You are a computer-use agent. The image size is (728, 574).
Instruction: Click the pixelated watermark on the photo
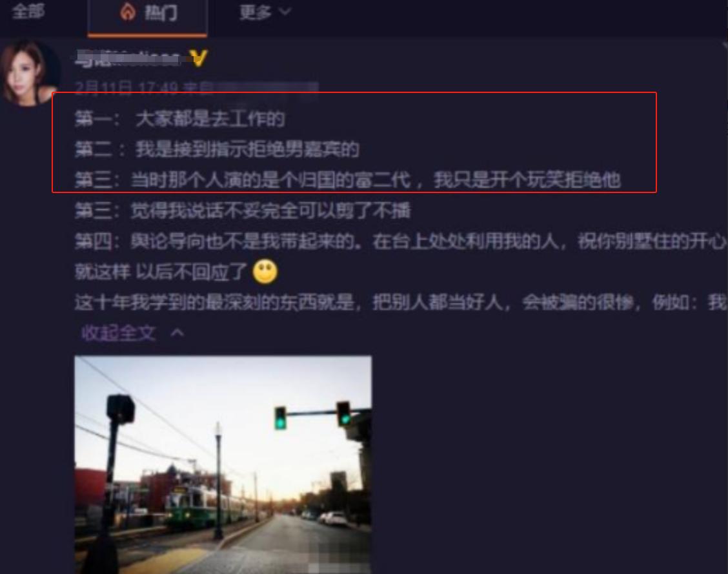(x=339, y=561)
